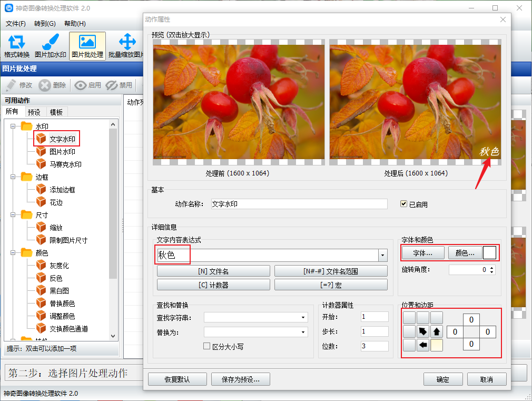
Task: Click the 确定 confirm button
Action: pyautogui.click(x=443, y=379)
